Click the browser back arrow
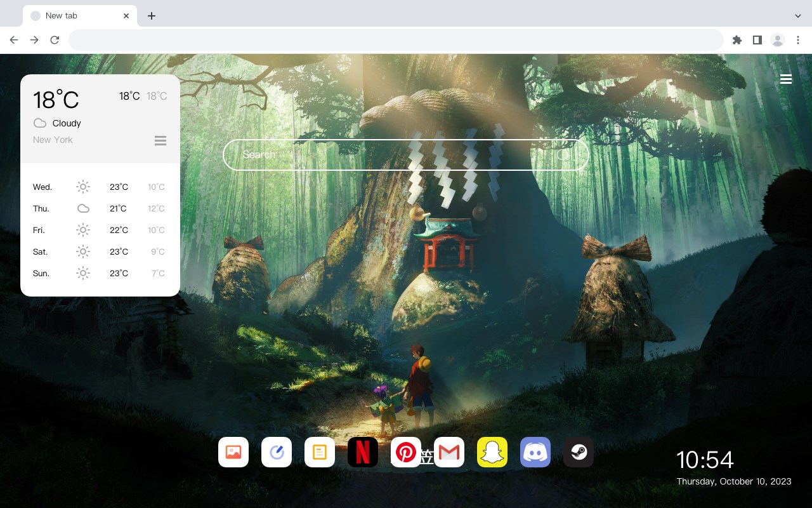 coord(14,40)
